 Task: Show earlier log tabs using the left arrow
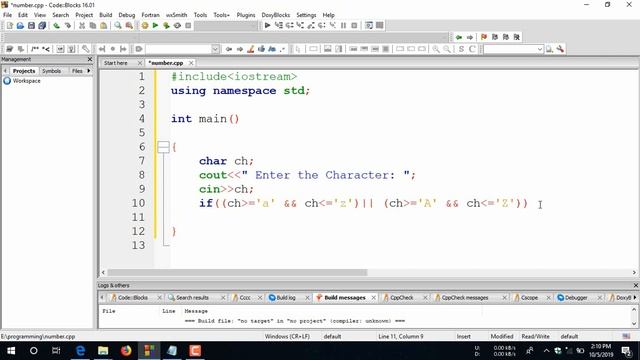tap(102, 298)
